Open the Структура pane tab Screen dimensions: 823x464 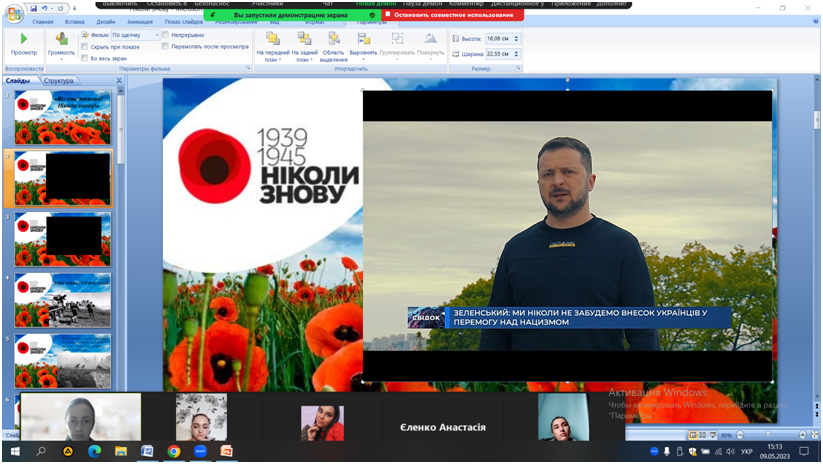click(59, 80)
